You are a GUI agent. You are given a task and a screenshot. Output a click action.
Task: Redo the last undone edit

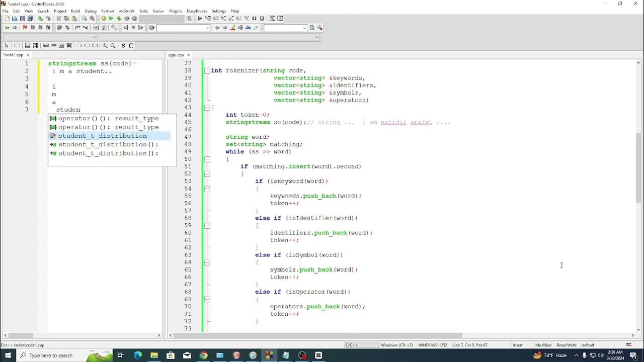pyautogui.click(x=48, y=19)
